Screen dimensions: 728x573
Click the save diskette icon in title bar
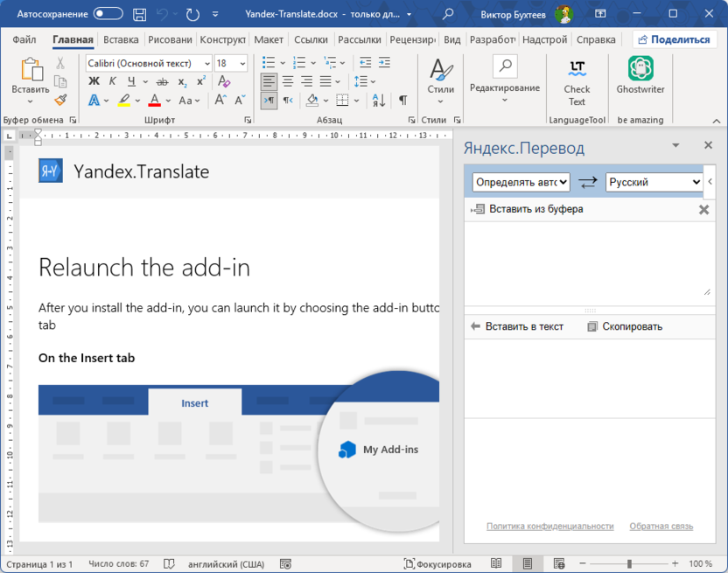pos(140,14)
